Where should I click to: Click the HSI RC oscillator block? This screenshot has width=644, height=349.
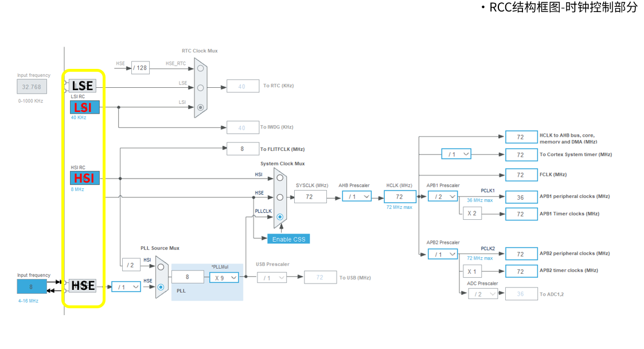[85, 178]
